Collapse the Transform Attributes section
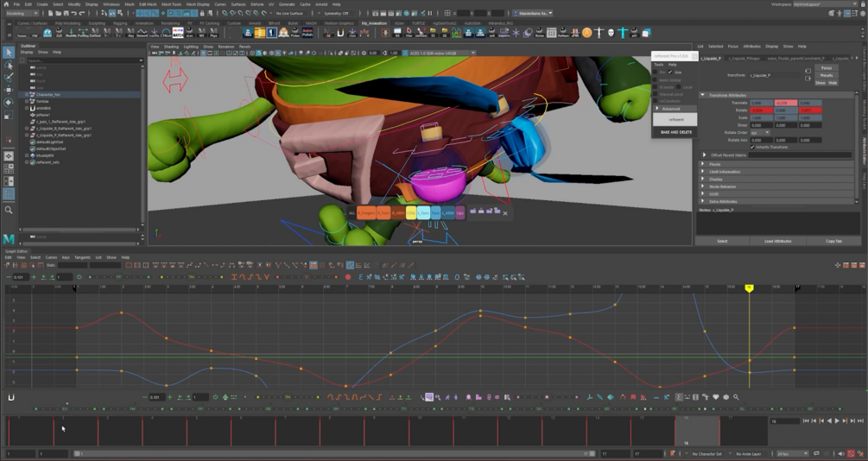 click(x=702, y=95)
